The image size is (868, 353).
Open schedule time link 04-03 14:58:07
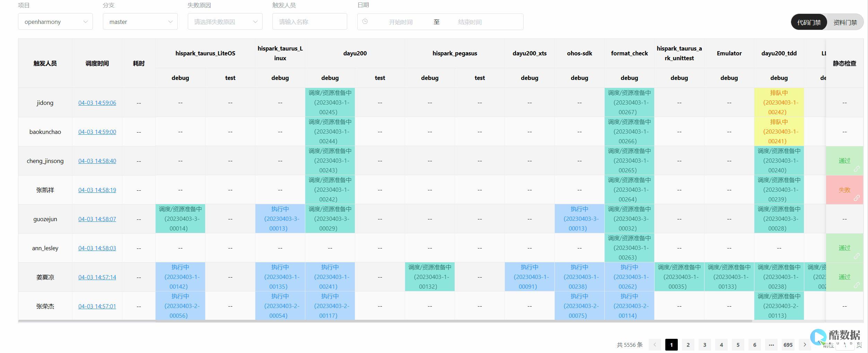[97, 219]
